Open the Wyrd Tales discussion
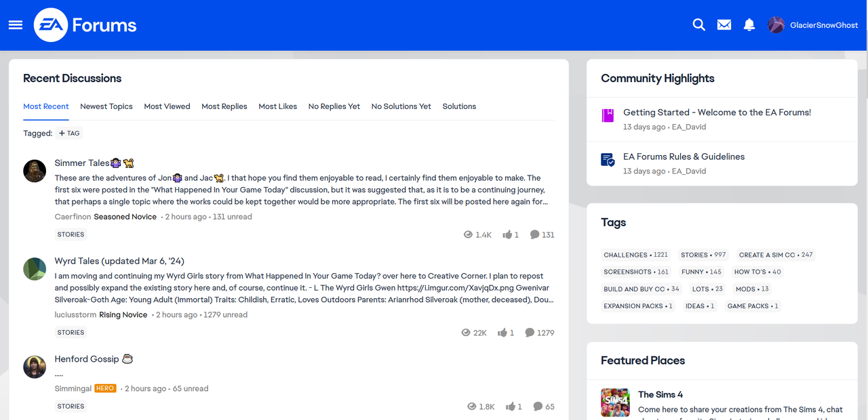The image size is (868, 420). click(x=119, y=261)
